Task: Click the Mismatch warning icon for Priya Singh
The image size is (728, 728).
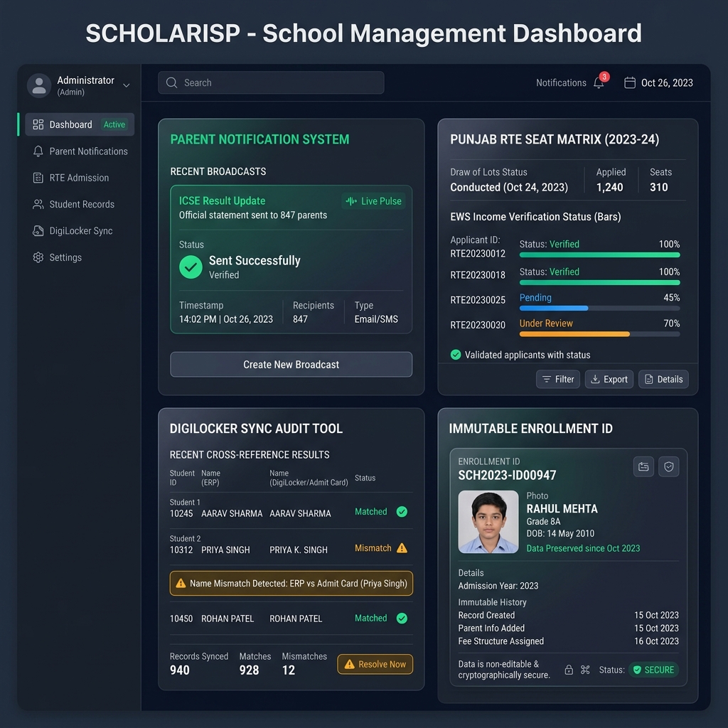Action: coord(402,548)
